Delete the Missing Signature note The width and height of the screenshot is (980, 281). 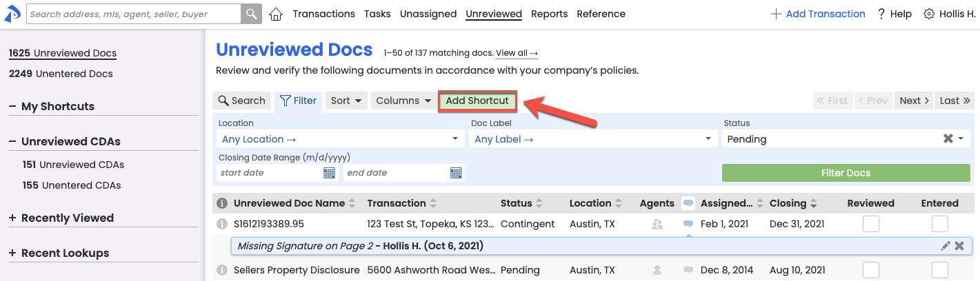coord(959,246)
